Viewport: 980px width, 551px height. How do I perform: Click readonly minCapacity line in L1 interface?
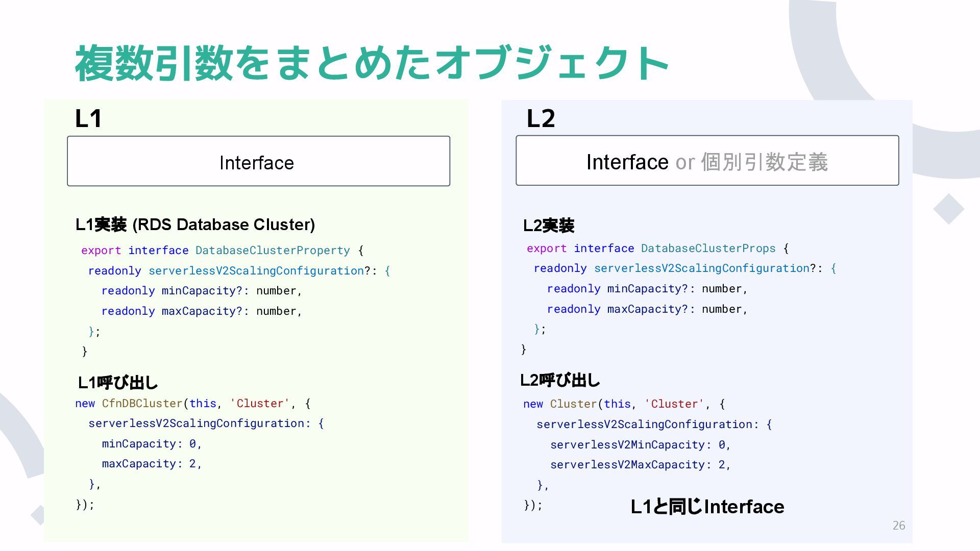202,291
